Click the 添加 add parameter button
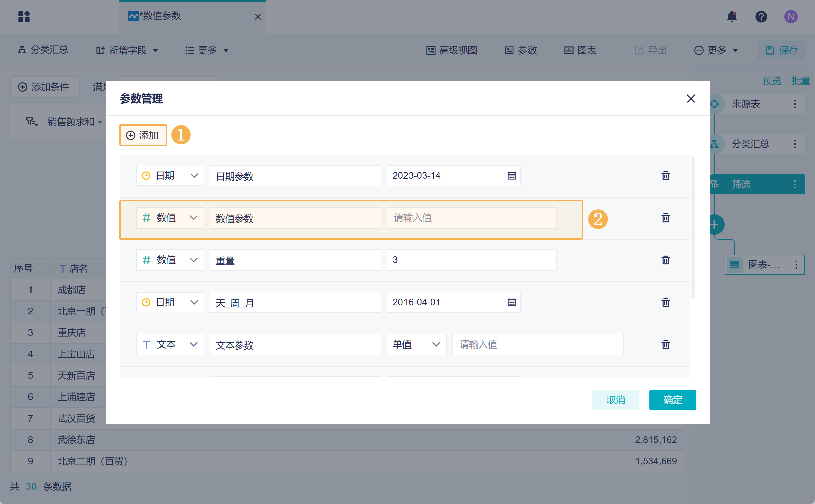Screen dimensions: 815x504 pos(143,135)
